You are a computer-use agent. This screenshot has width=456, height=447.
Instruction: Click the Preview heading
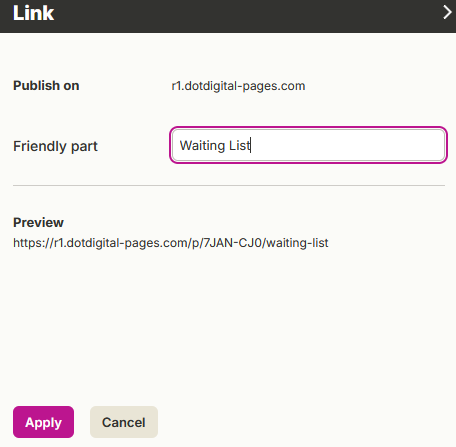38,222
